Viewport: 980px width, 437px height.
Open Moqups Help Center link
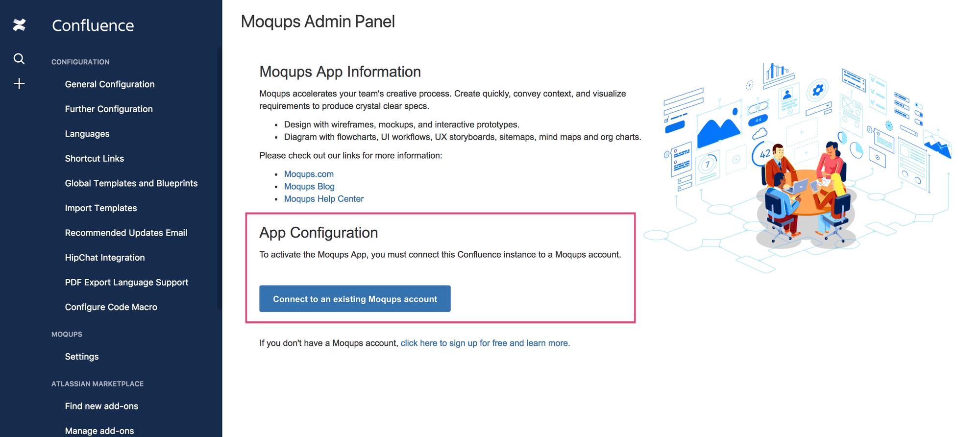point(323,199)
